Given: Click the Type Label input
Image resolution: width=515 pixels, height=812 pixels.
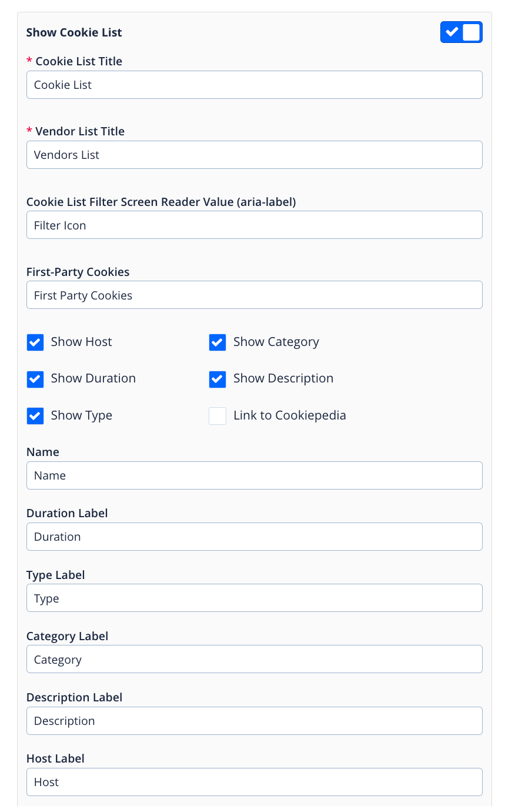Looking at the screenshot, I should point(254,598).
